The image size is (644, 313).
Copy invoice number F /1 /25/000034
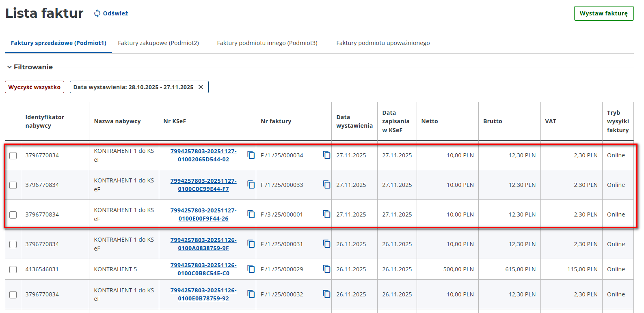tap(326, 155)
